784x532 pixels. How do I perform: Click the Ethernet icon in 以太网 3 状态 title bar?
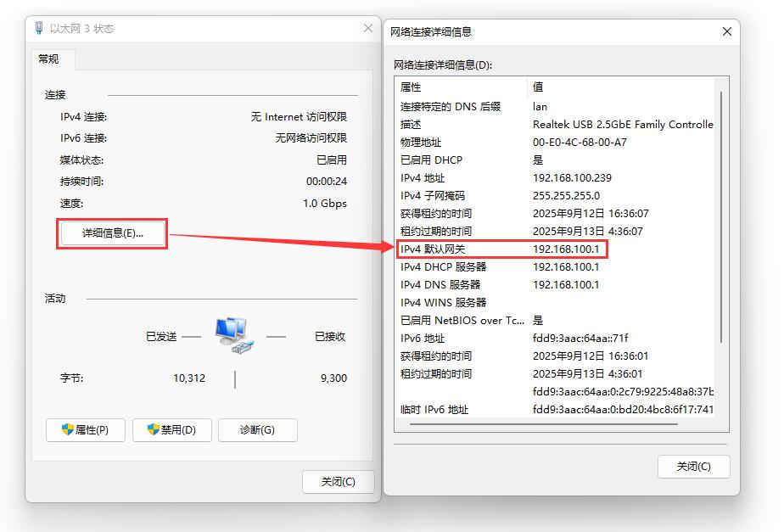(x=39, y=29)
